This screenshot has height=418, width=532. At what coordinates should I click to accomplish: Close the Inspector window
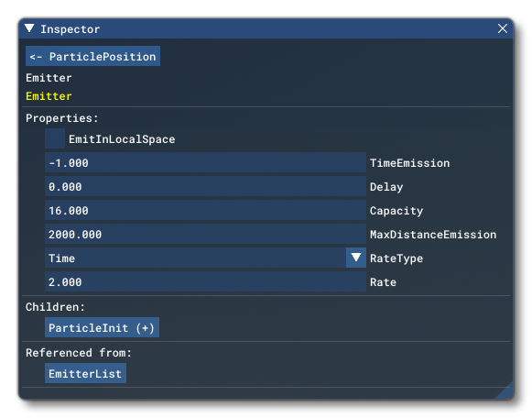click(503, 28)
